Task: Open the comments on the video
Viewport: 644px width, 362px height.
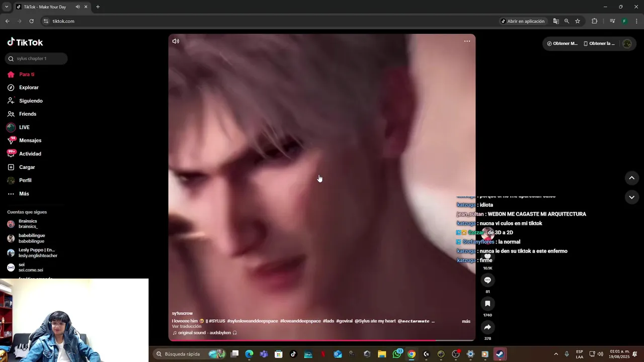Action: click(488, 280)
